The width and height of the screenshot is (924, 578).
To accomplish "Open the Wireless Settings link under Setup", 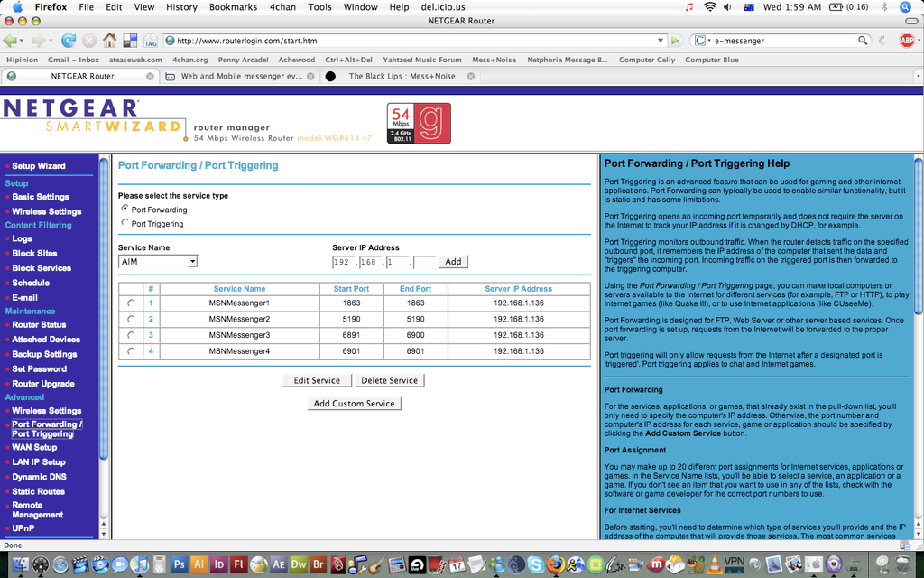I will tap(47, 211).
